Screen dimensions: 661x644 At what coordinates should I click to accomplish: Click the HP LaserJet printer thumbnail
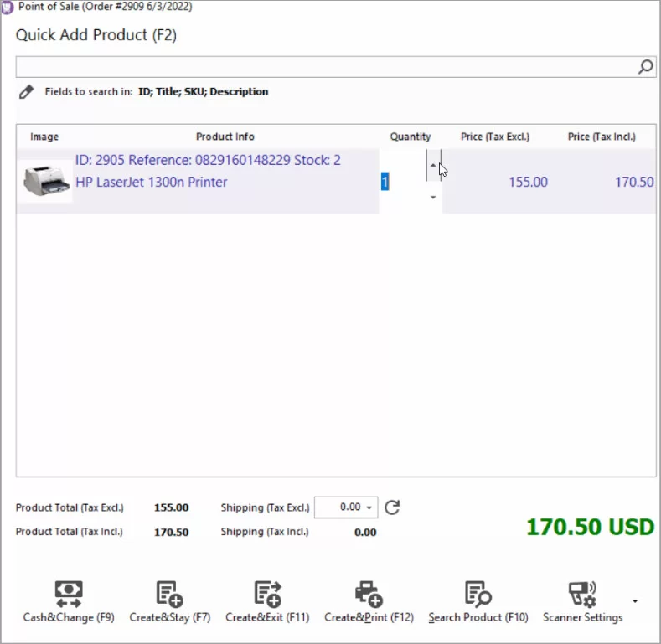(x=47, y=182)
